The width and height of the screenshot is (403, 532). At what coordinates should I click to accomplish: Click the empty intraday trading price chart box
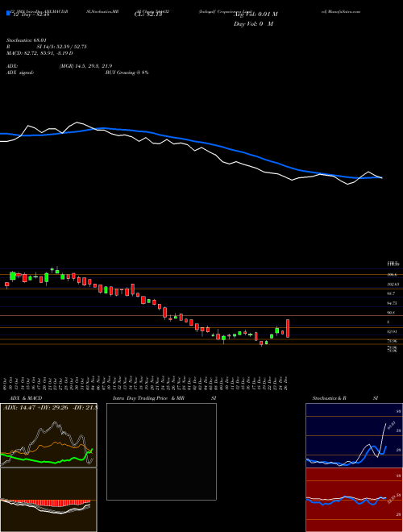[161, 451]
